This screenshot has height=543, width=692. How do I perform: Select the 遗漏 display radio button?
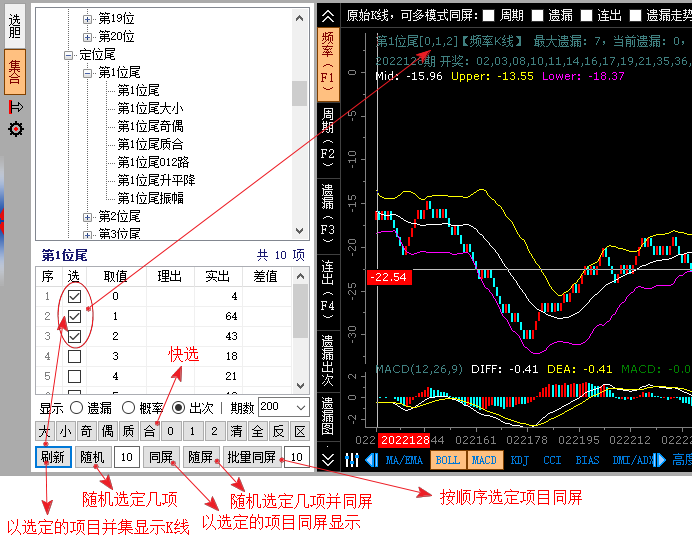[x=76, y=408]
